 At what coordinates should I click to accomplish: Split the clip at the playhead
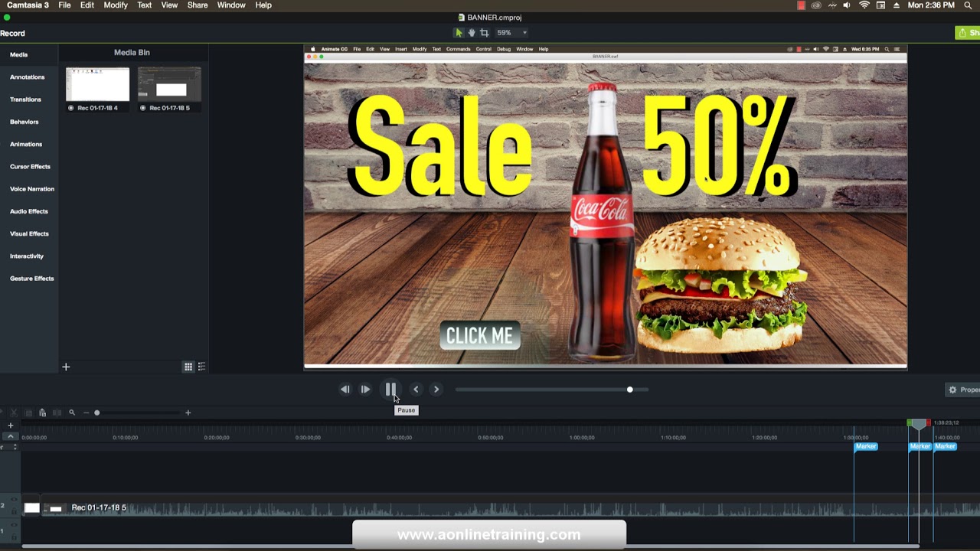point(57,412)
